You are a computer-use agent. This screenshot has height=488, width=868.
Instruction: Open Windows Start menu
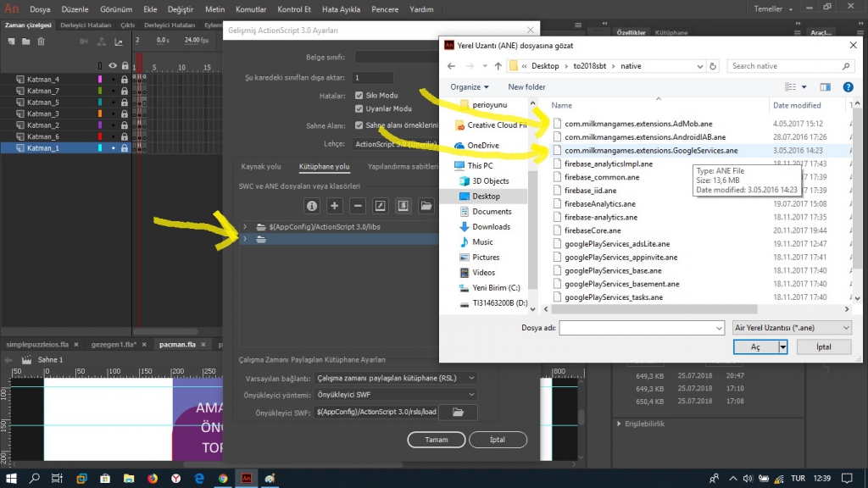[11, 478]
